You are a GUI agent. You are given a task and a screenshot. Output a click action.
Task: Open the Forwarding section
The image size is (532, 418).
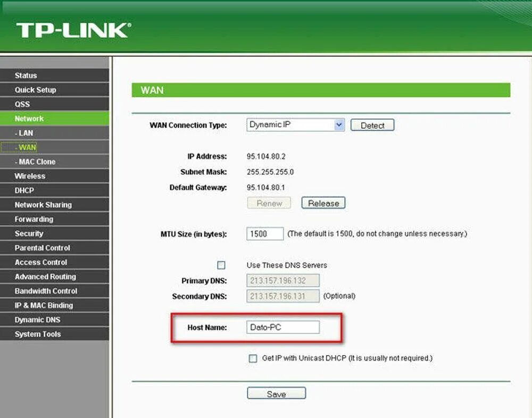coord(34,219)
